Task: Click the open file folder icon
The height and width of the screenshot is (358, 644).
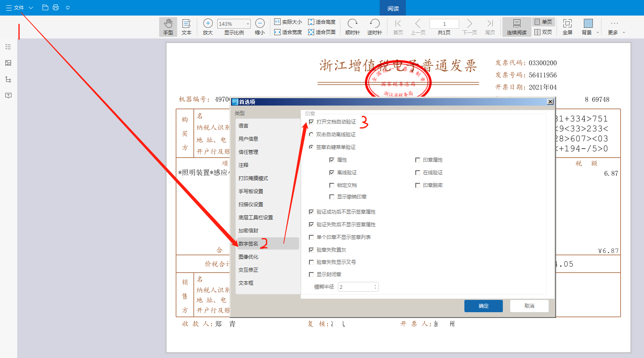Action: click(x=45, y=7)
